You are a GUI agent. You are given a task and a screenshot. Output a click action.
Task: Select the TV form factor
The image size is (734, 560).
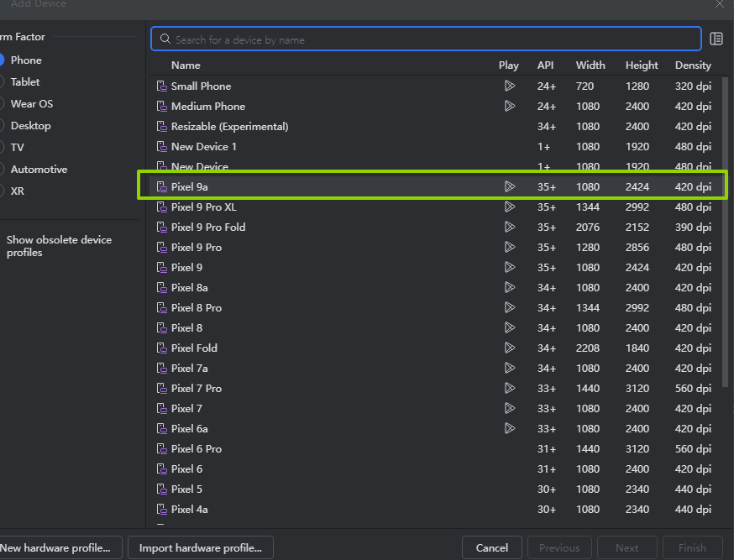click(12, 148)
